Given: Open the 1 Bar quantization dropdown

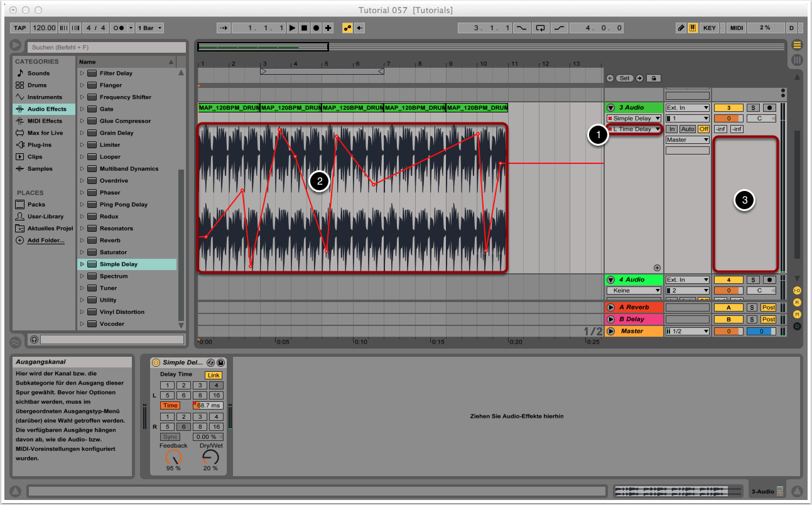Looking at the screenshot, I should click(151, 28).
